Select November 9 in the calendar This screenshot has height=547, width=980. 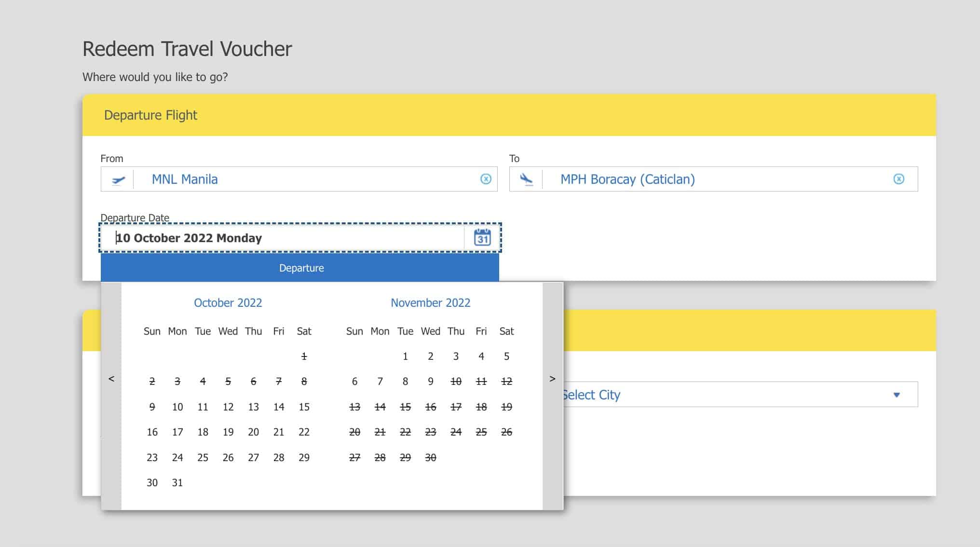click(x=431, y=382)
